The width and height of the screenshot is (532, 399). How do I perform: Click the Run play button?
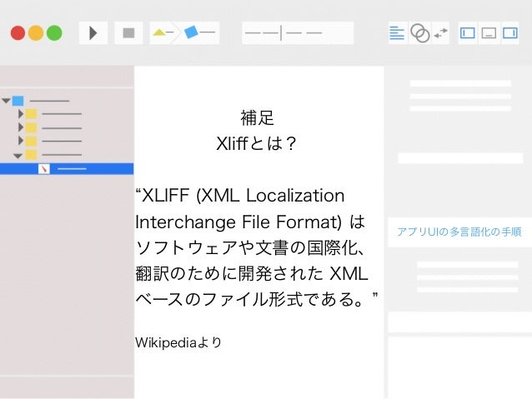coord(93,32)
